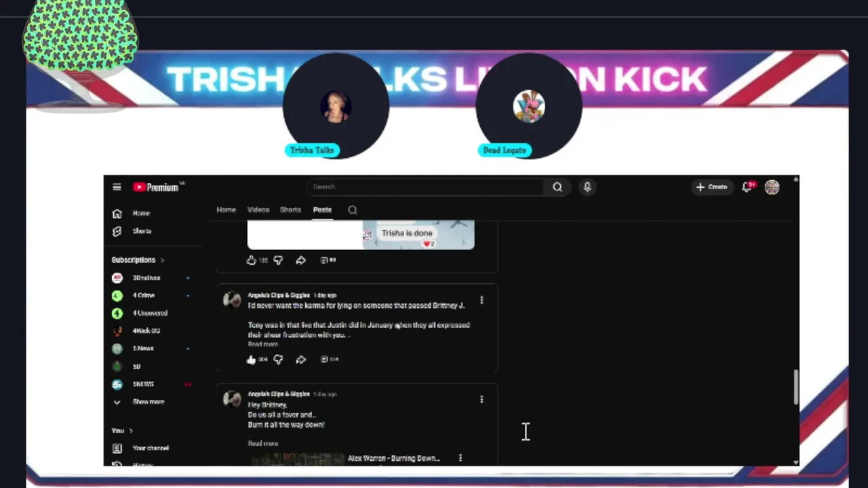Switch to channel Home tab

(x=226, y=210)
